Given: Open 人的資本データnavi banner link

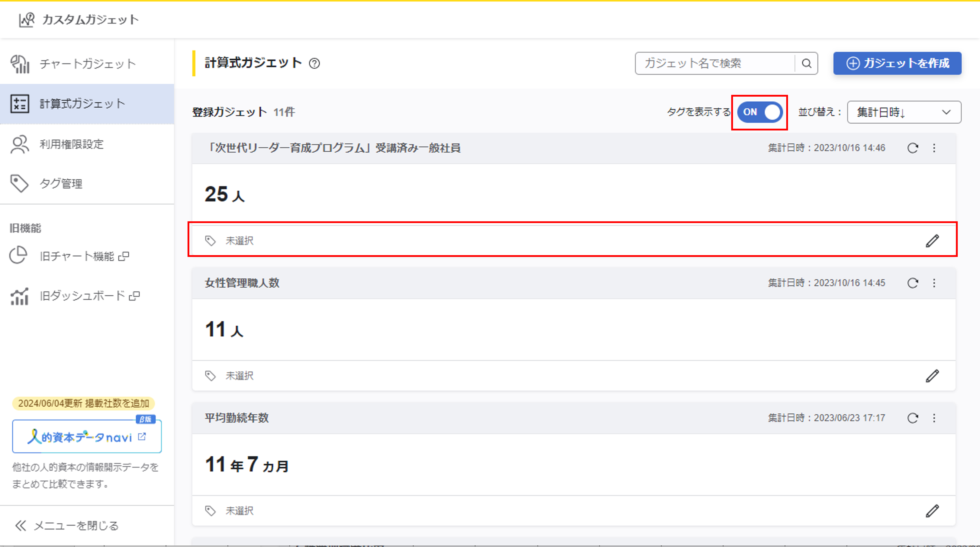Looking at the screenshot, I should 87,437.
